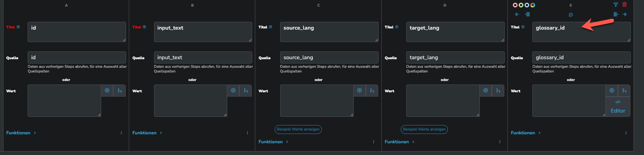Click the branch icon beside column B Wert
This screenshot has width=644, height=155.
click(x=246, y=90)
